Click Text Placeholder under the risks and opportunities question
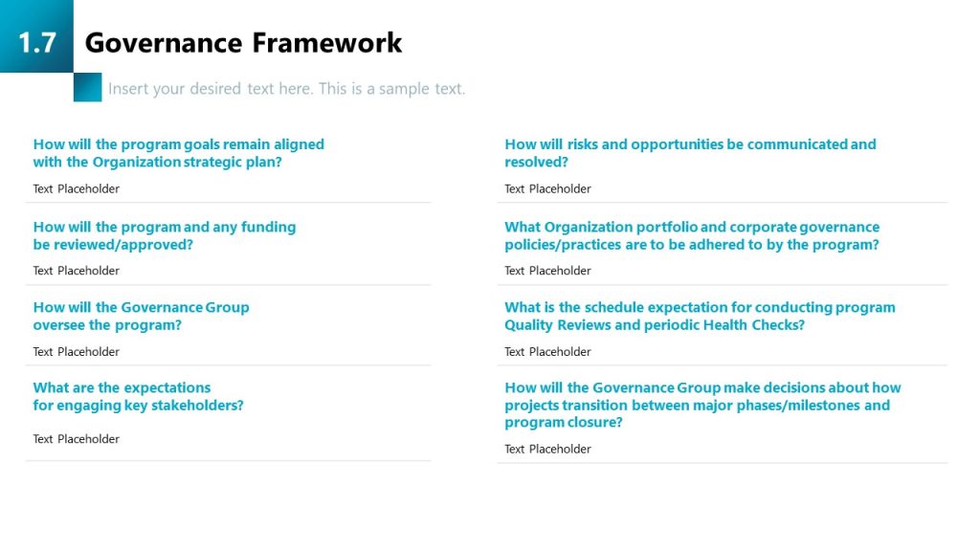 [547, 188]
